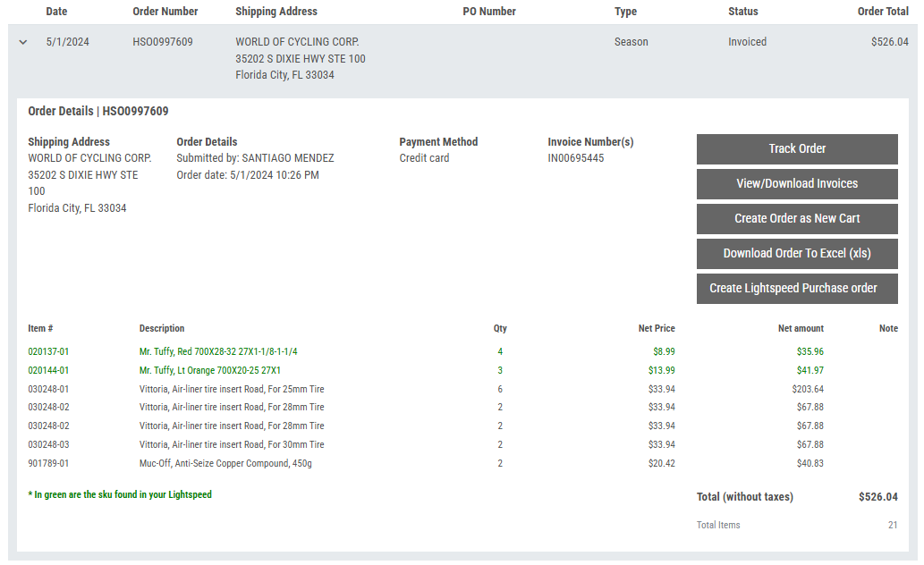Select Mr. Tuffy Lt Orange description

209,370
